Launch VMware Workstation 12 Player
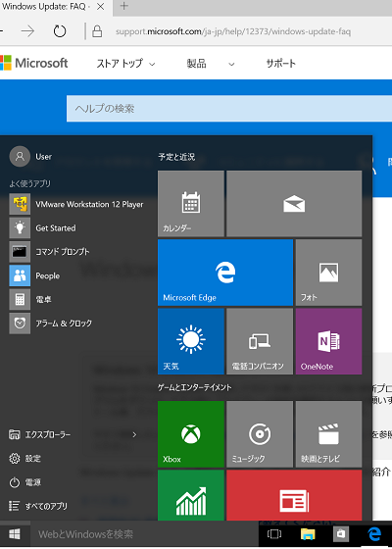392x549 pixels. tap(76, 204)
